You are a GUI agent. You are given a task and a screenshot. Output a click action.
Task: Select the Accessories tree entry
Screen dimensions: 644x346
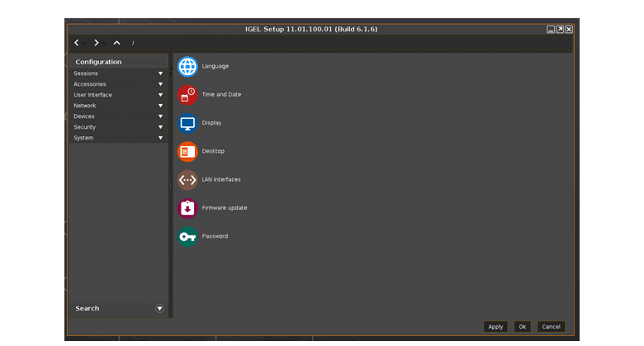click(119, 84)
